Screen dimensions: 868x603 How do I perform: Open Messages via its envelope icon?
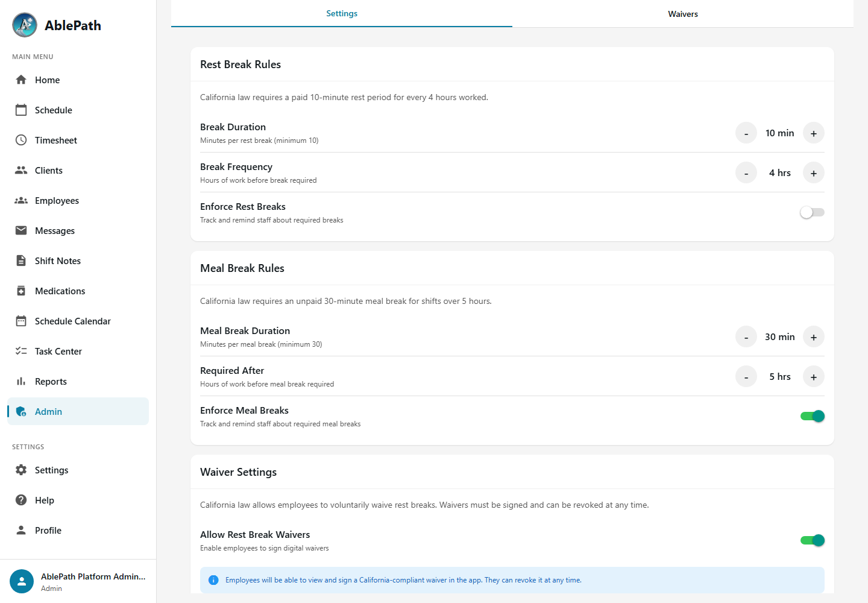pyautogui.click(x=21, y=230)
